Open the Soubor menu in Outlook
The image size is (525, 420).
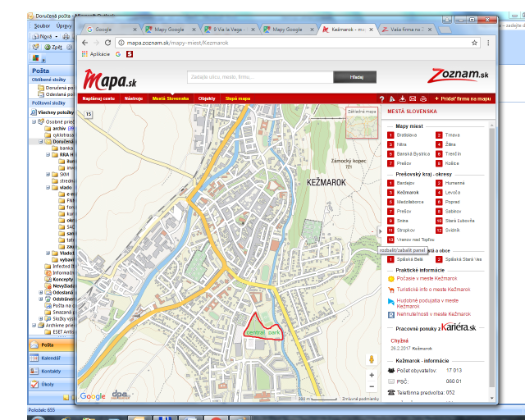42,25
